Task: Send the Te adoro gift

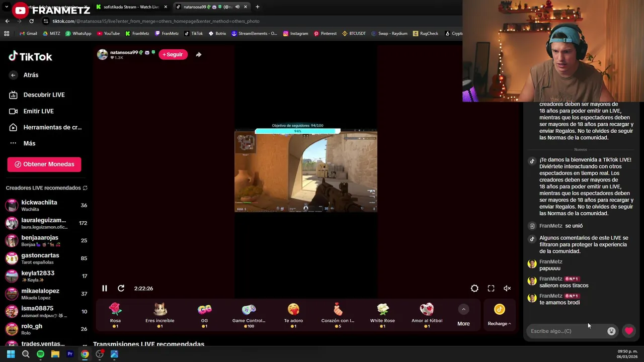Action: click(293, 315)
